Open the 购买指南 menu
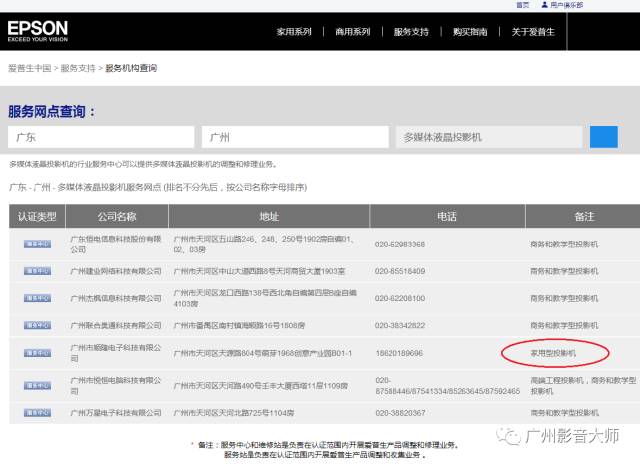This screenshot has width=640, height=464. (x=470, y=32)
